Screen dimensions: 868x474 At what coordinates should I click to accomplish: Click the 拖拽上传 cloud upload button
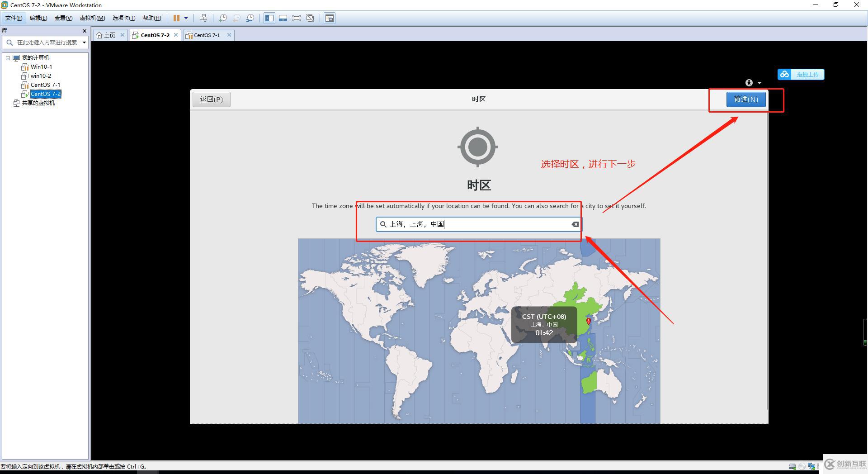tap(801, 74)
